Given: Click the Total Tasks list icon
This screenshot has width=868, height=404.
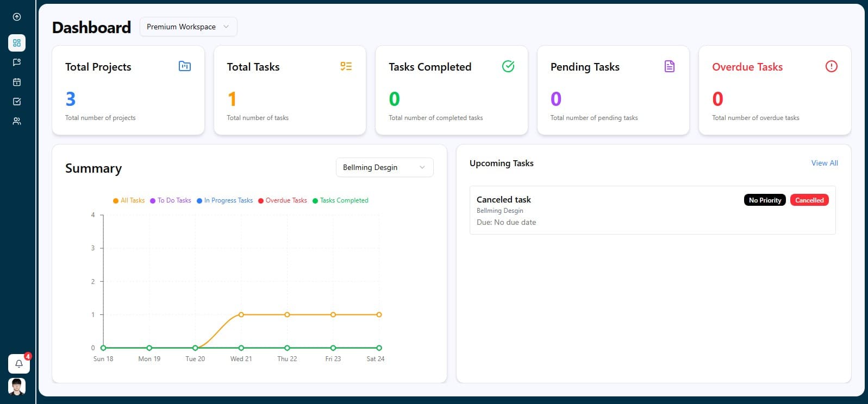Looking at the screenshot, I should tap(346, 66).
